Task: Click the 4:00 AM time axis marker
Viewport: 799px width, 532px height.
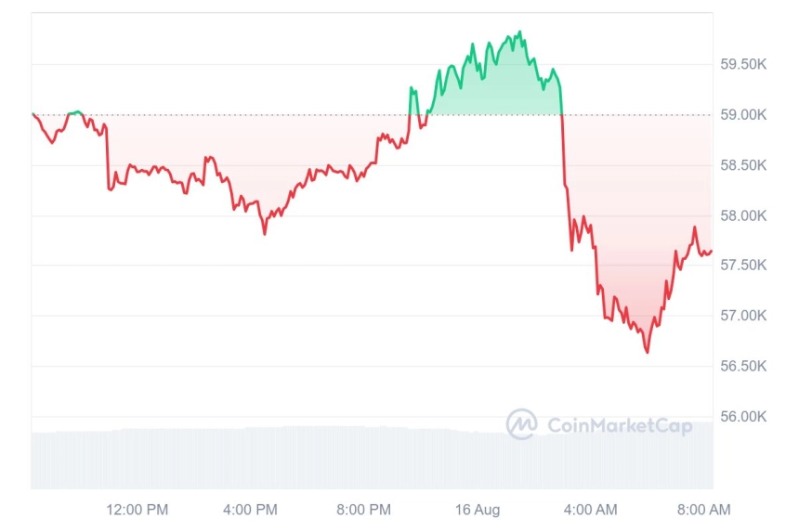Action: (590, 510)
